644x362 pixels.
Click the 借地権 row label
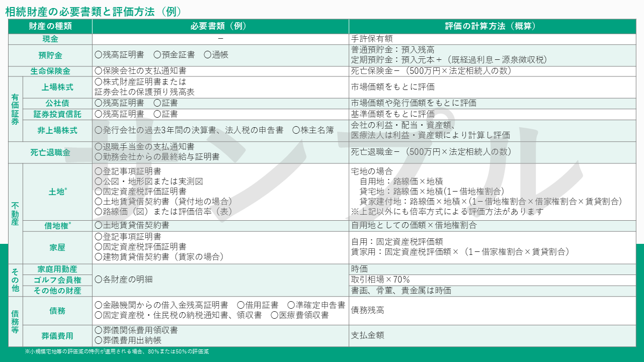pos(57,226)
